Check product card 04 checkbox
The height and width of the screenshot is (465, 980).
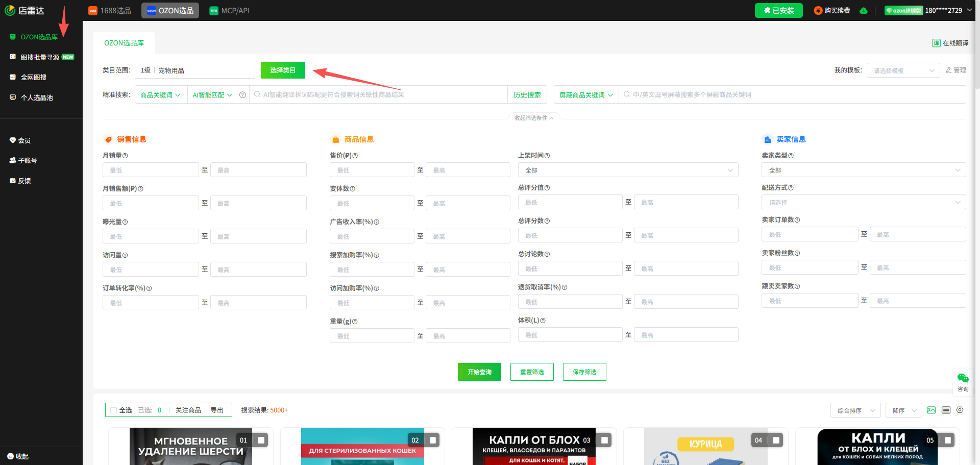click(x=776, y=440)
